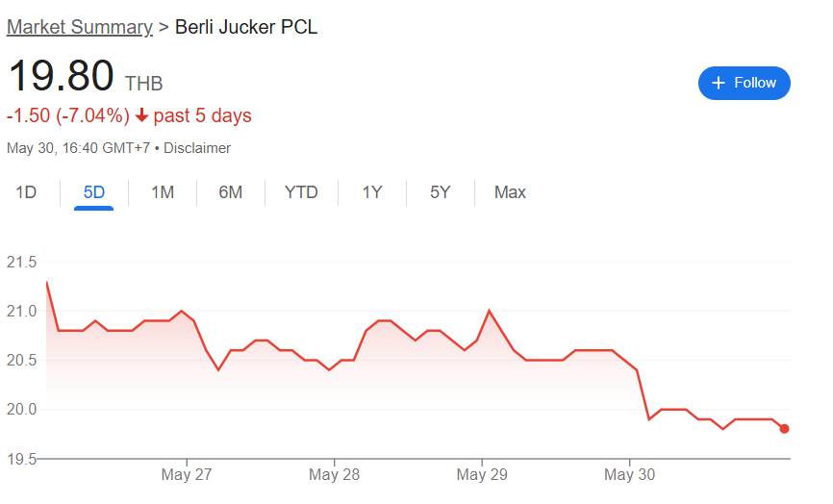Click the 19.80 THB price figure

[x=85, y=76]
